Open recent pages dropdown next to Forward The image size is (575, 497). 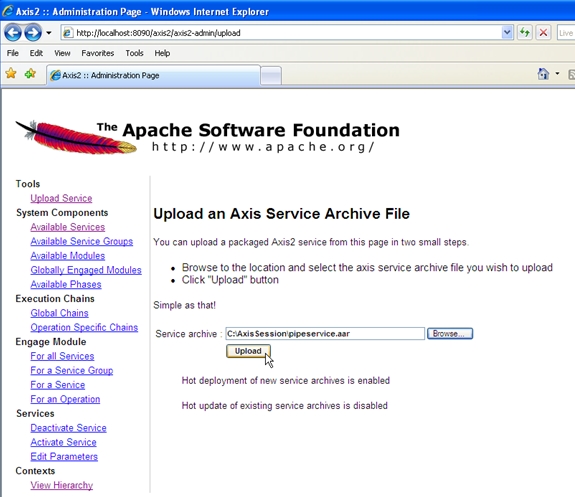click(49, 33)
